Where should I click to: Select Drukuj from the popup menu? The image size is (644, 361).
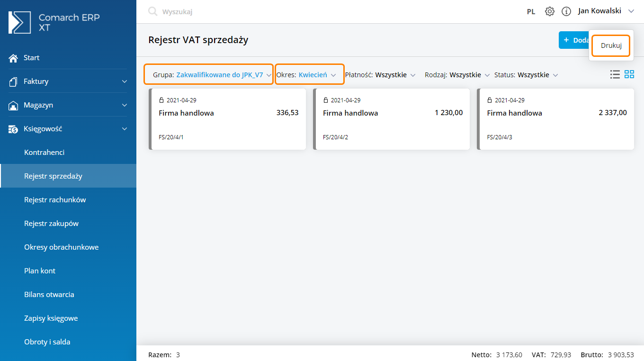tap(611, 46)
